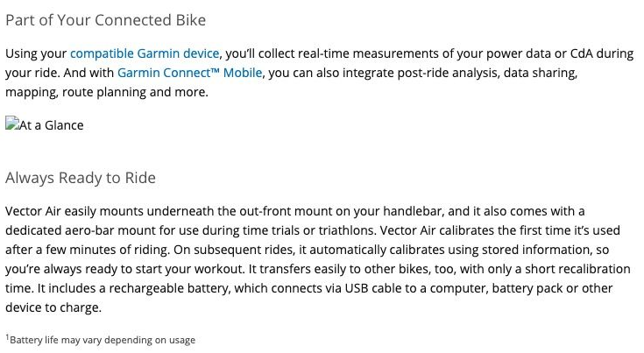The height and width of the screenshot is (353, 644).
Task: Click the word 'CdA' in first paragraph
Action: point(581,53)
